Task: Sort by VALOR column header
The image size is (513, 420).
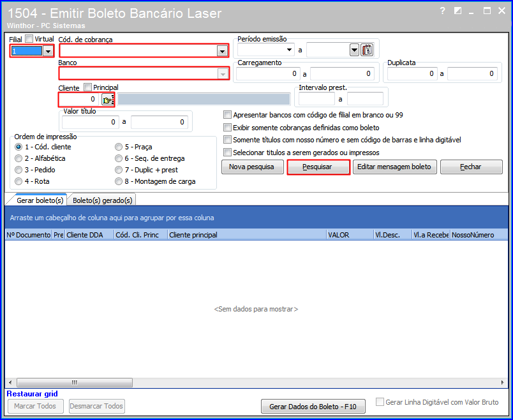Action: (350, 235)
